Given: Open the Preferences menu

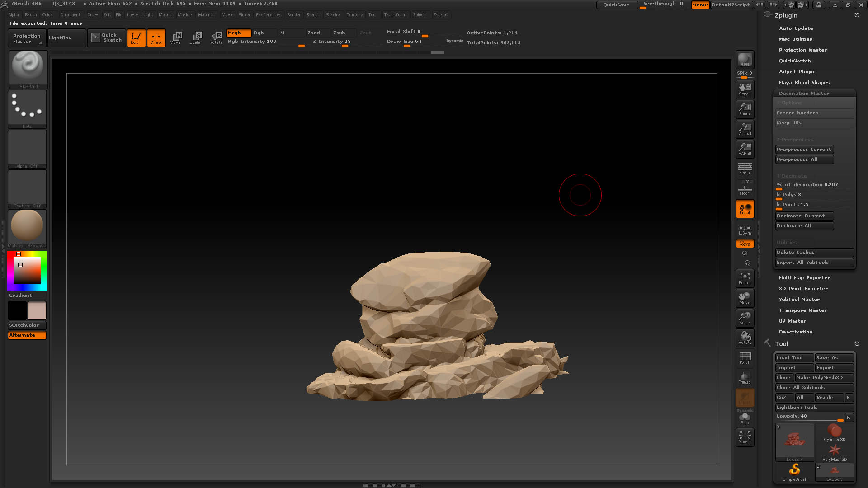Looking at the screenshot, I should click(269, 15).
